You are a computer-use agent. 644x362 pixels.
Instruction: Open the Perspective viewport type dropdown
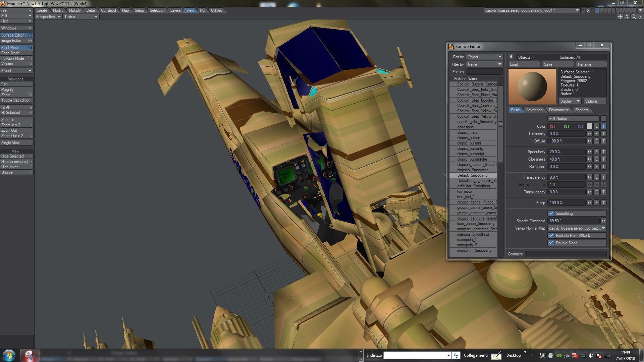click(x=48, y=17)
